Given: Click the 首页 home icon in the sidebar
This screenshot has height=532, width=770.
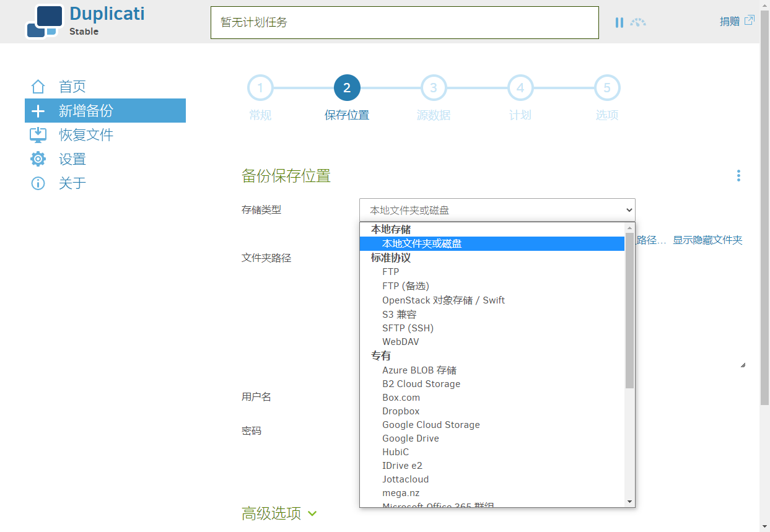Looking at the screenshot, I should (x=38, y=87).
